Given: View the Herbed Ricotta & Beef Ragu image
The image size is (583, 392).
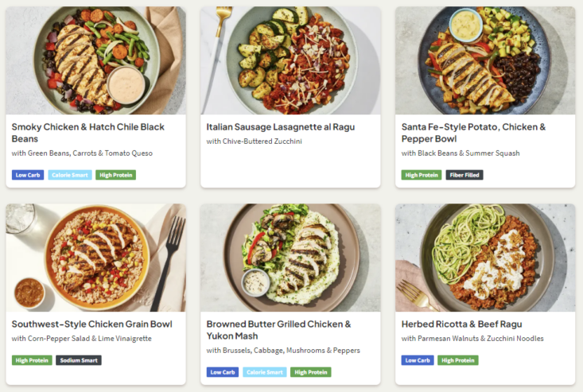Looking at the screenshot, I should (x=485, y=258).
